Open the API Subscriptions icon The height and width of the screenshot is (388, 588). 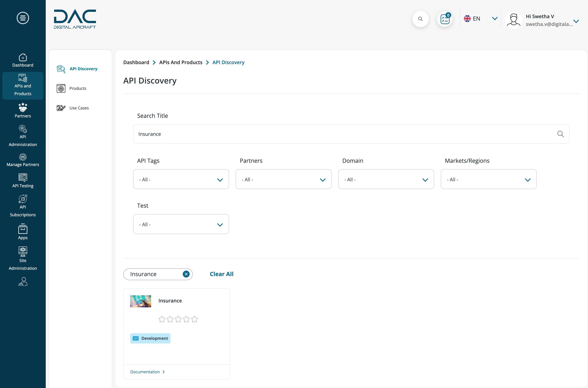point(23,199)
